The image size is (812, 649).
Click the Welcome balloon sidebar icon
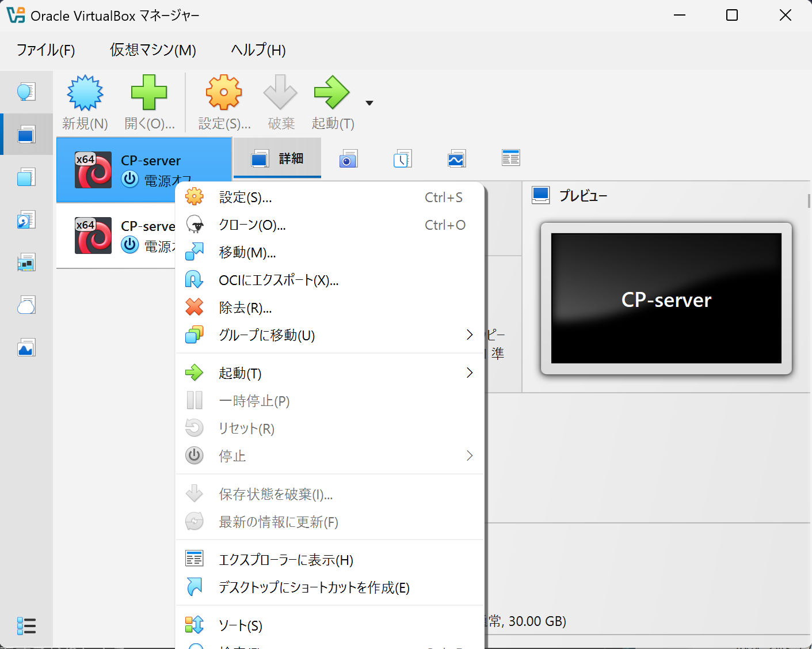click(26, 92)
